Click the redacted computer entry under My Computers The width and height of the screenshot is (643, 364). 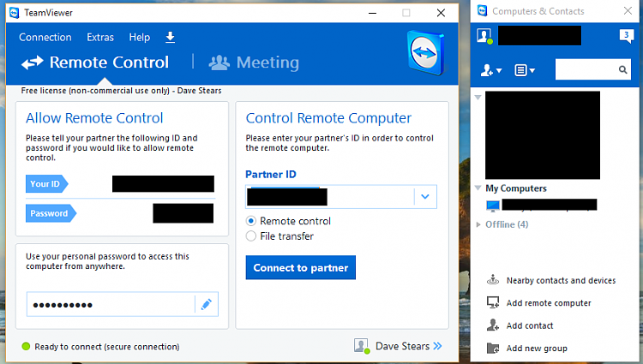pyautogui.click(x=549, y=205)
